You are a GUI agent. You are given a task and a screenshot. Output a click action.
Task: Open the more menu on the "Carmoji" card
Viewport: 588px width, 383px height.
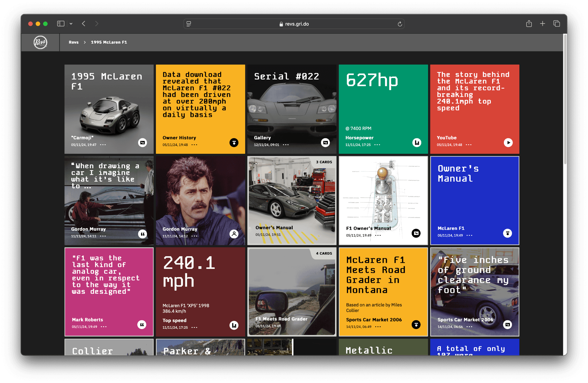click(x=103, y=145)
